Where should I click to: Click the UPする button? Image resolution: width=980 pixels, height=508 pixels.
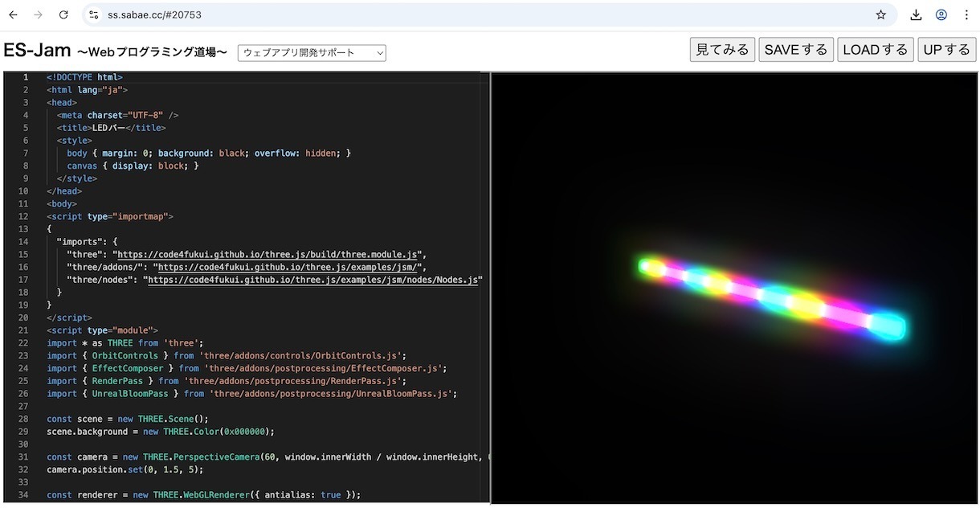coord(947,50)
